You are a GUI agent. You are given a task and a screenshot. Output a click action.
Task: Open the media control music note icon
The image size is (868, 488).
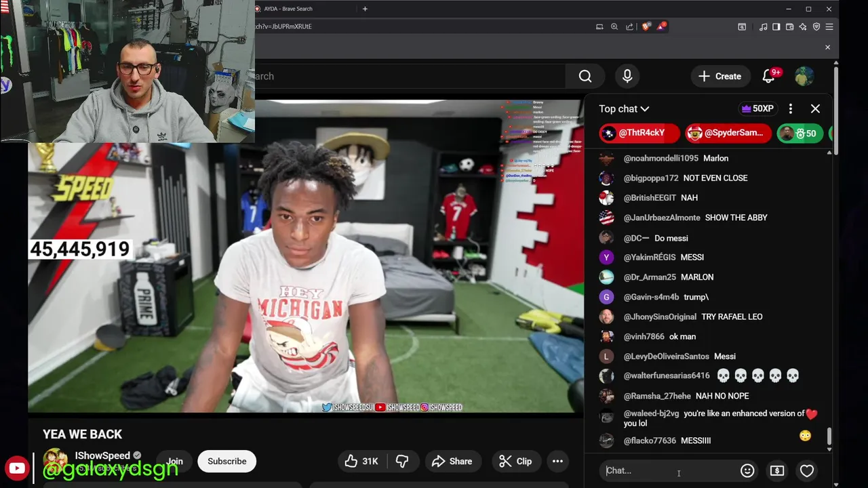coord(764,26)
